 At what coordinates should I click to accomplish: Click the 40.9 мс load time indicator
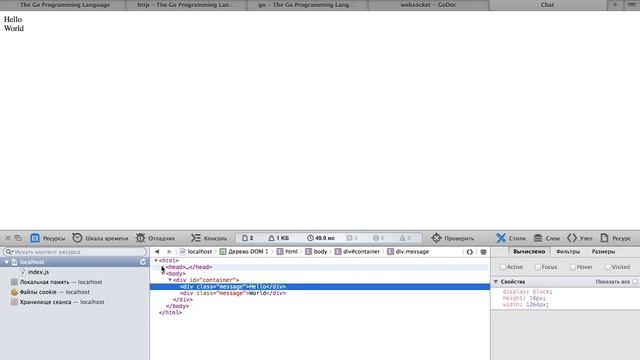click(321, 238)
